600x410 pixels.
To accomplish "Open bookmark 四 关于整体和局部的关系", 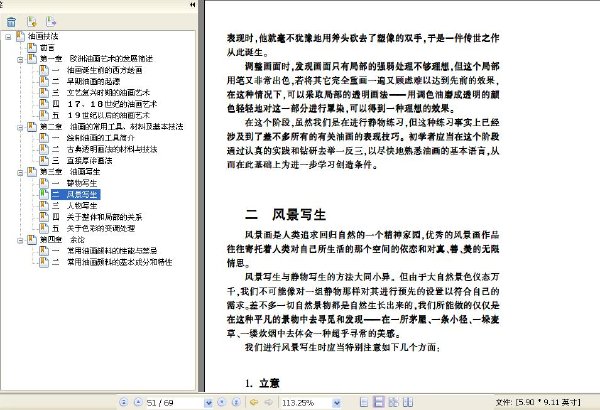I will click(97, 217).
